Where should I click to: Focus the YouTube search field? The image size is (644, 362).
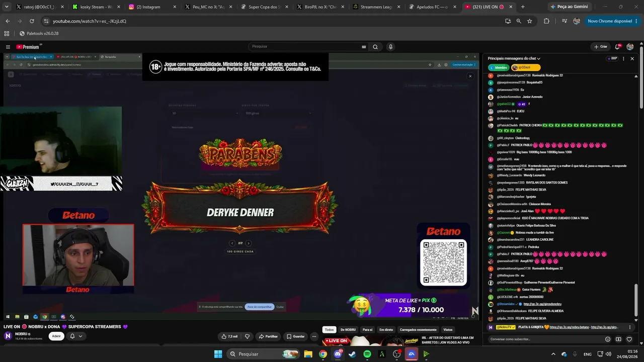pos(308,47)
